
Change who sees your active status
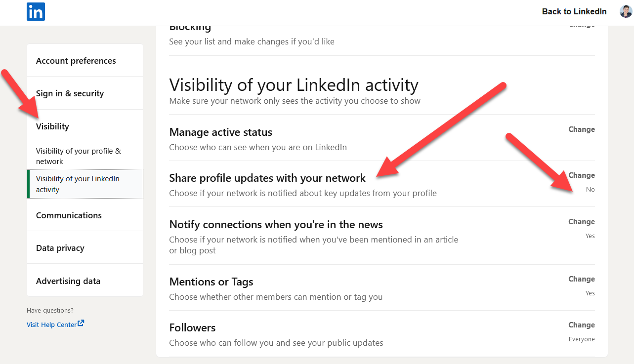(x=582, y=129)
